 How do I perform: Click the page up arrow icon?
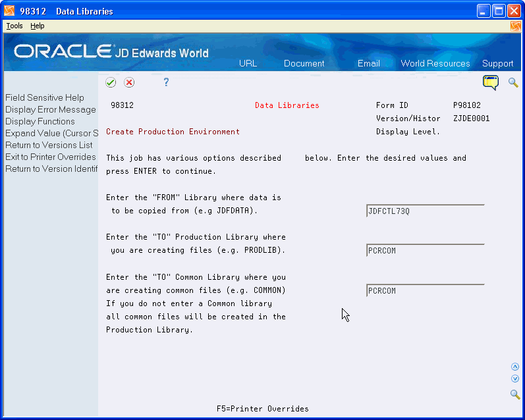pos(515,367)
